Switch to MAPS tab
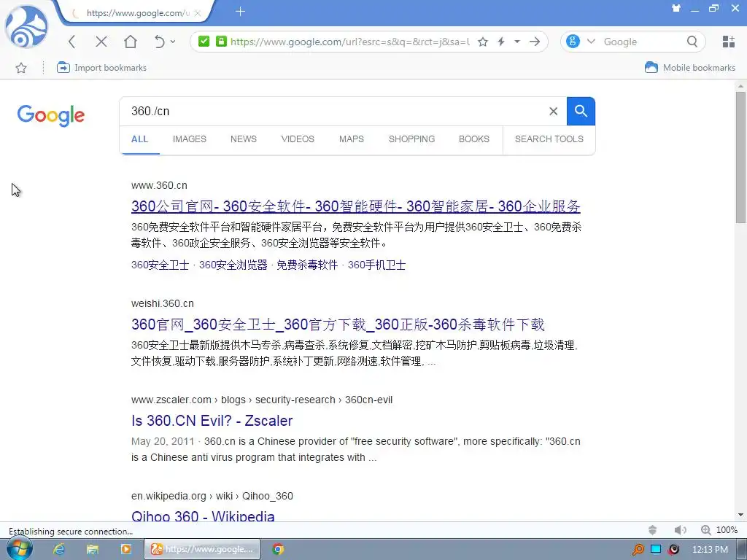 pyautogui.click(x=352, y=139)
